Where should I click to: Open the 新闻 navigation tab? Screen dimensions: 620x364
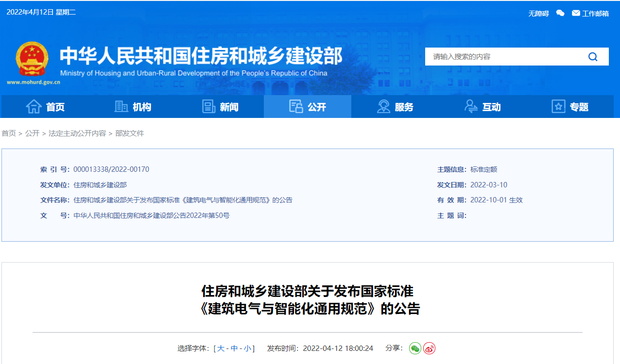click(220, 107)
